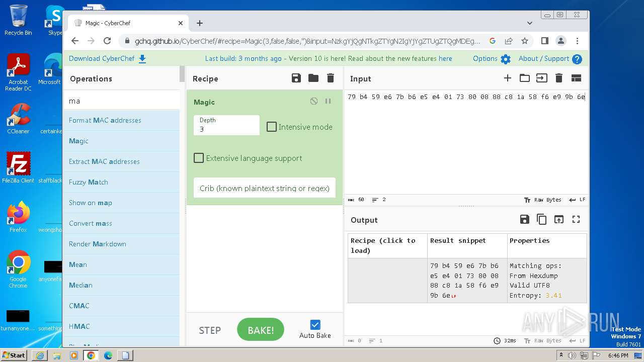Clear input and output trash icon

[x=558, y=78]
